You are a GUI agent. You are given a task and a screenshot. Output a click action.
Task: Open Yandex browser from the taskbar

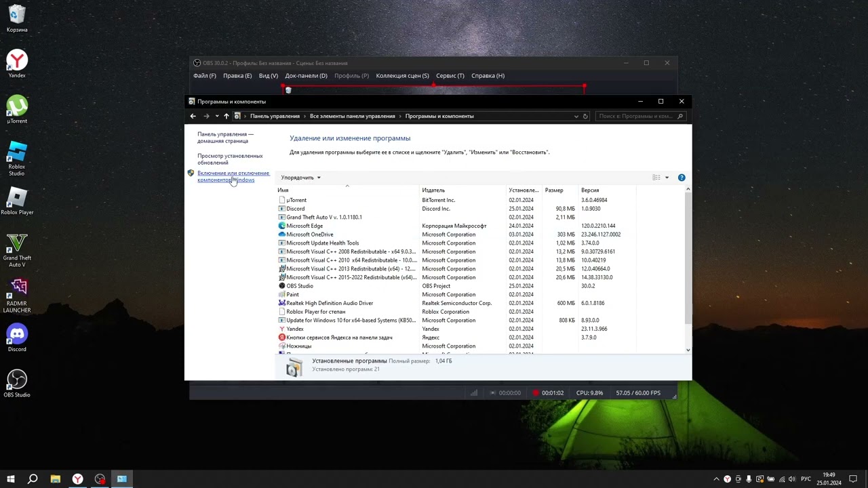click(78, 479)
